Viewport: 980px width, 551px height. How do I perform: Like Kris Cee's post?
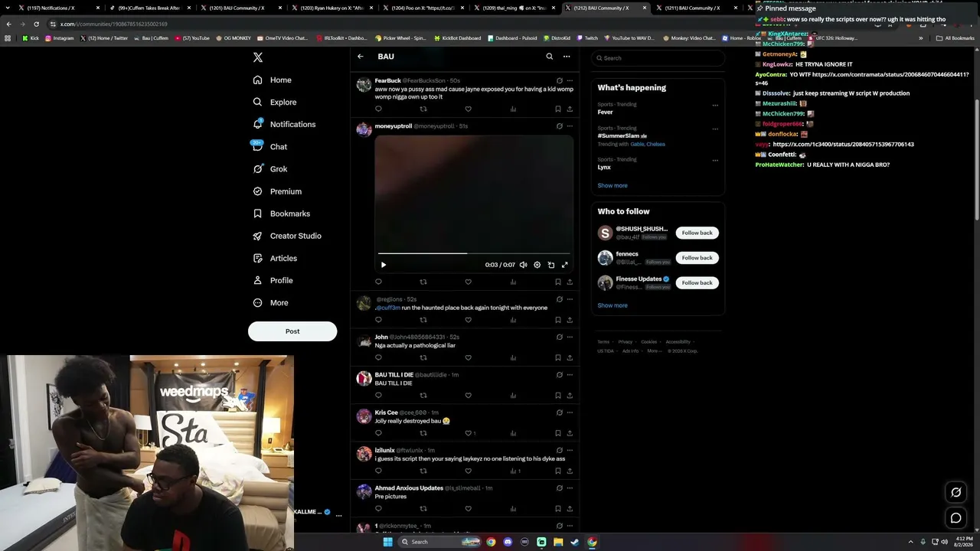[x=468, y=433]
